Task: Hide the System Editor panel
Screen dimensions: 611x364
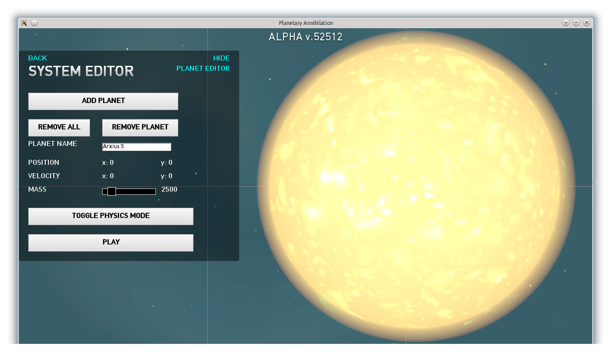Action: pos(221,58)
